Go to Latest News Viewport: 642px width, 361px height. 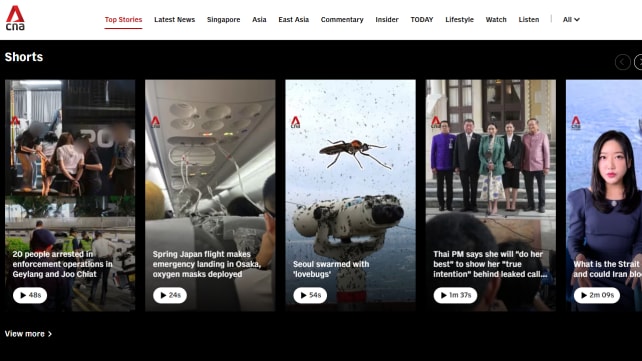point(174,20)
